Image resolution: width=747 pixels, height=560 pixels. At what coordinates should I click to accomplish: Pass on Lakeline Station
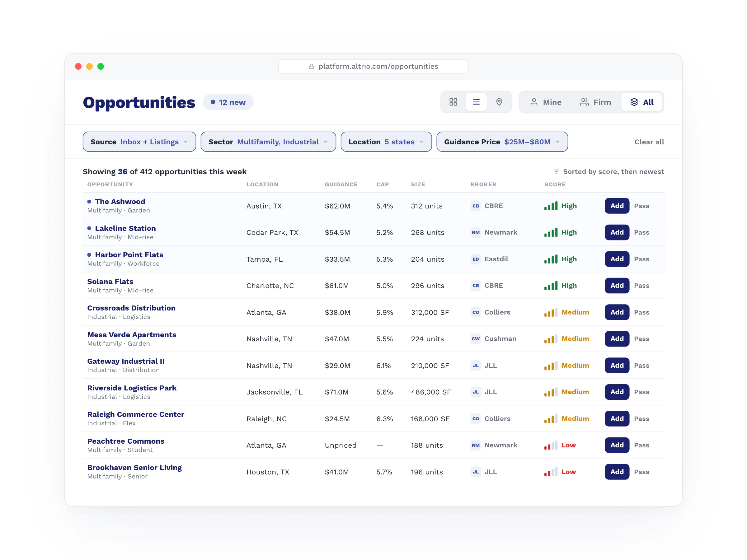coord(641,232)
